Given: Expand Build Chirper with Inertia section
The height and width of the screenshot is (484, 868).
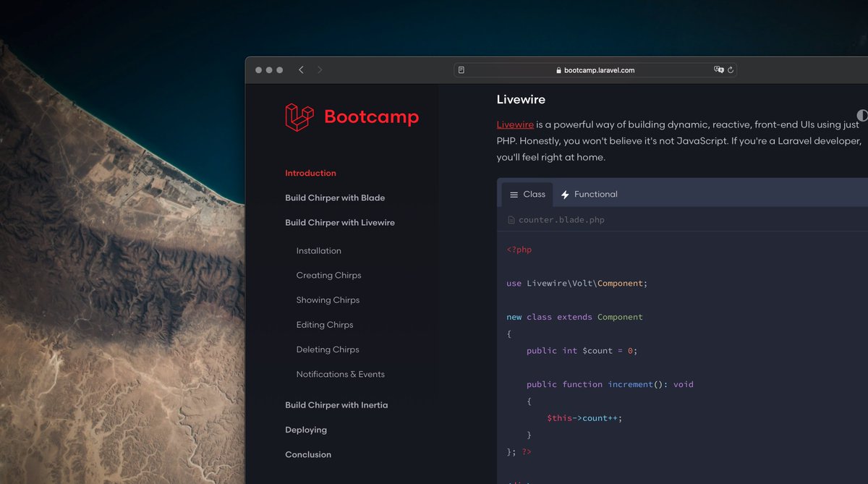Looking at the screenshot, I should pos(336,404).
